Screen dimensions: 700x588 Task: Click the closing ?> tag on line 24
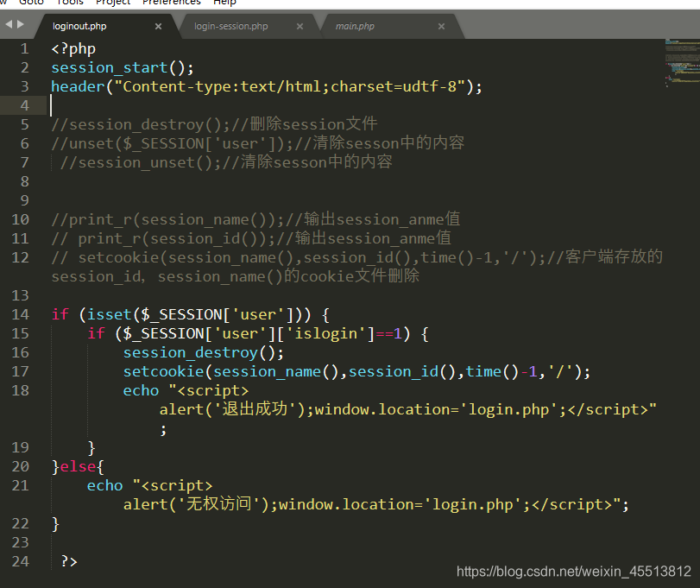click(69, 561)
